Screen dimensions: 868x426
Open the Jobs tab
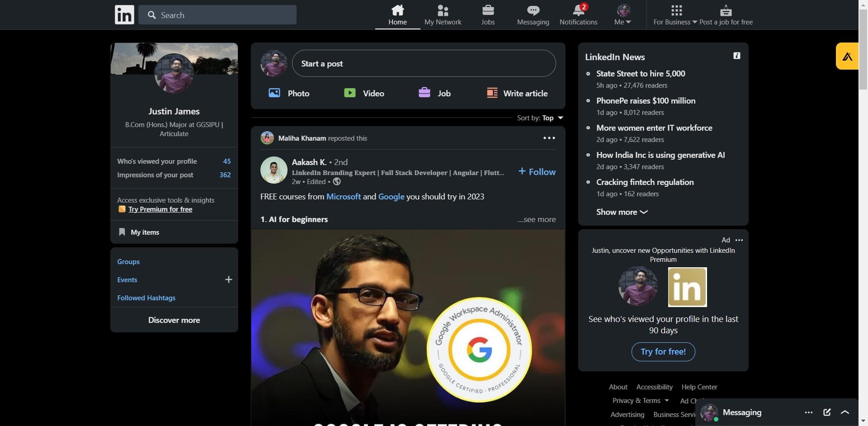488,15
